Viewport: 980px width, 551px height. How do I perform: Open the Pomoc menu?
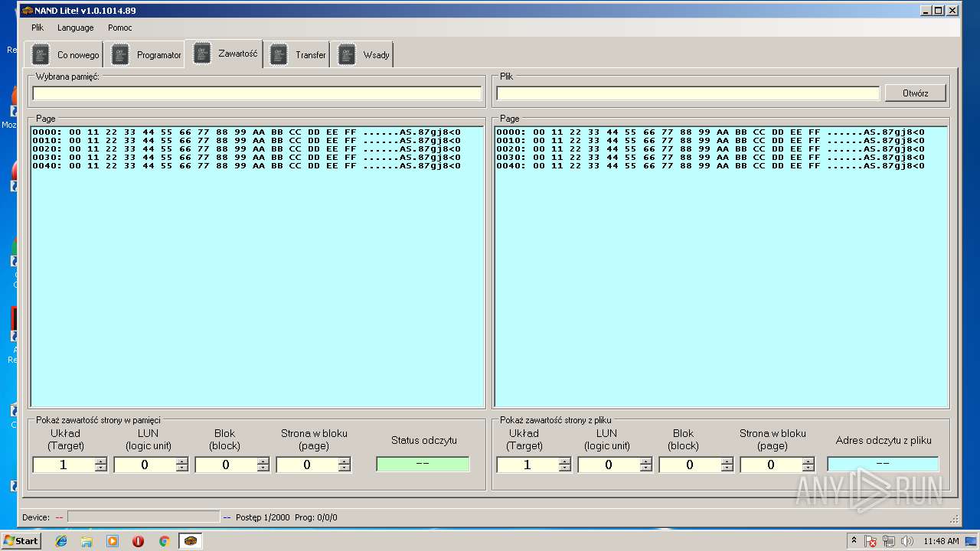pos(120,28)
